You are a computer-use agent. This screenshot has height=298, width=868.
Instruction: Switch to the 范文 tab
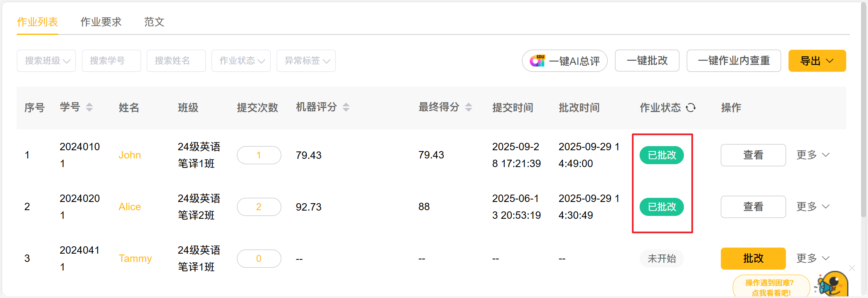154,22
